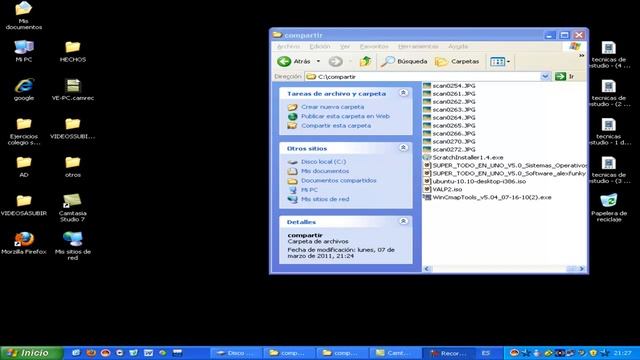The width and height of the screenshot is (640, 360).
Task: Select the VIDEOSSUBI... desktop folder
Action: 73,128
